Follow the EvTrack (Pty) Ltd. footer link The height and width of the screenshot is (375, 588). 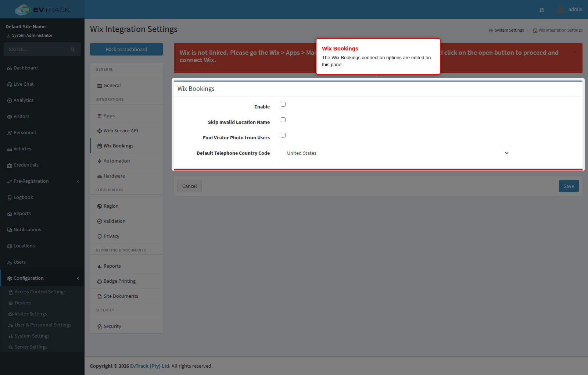tap(150, 366)
